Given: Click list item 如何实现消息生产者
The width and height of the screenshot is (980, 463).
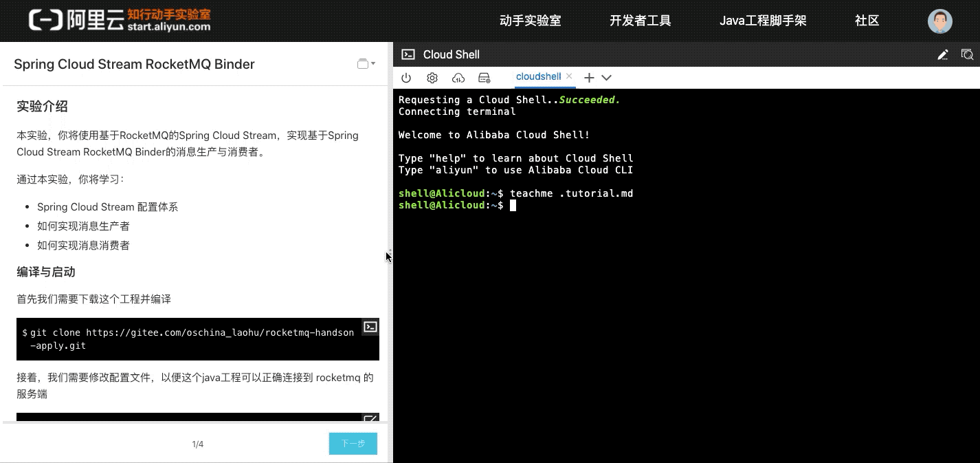Looking at the screenshot, I should [83, 226].
